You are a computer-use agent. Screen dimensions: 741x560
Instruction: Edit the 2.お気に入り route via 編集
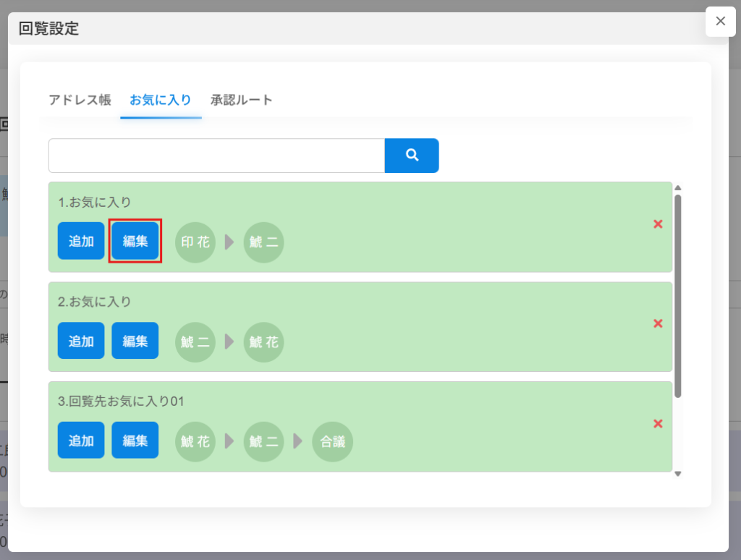point(135,341)
